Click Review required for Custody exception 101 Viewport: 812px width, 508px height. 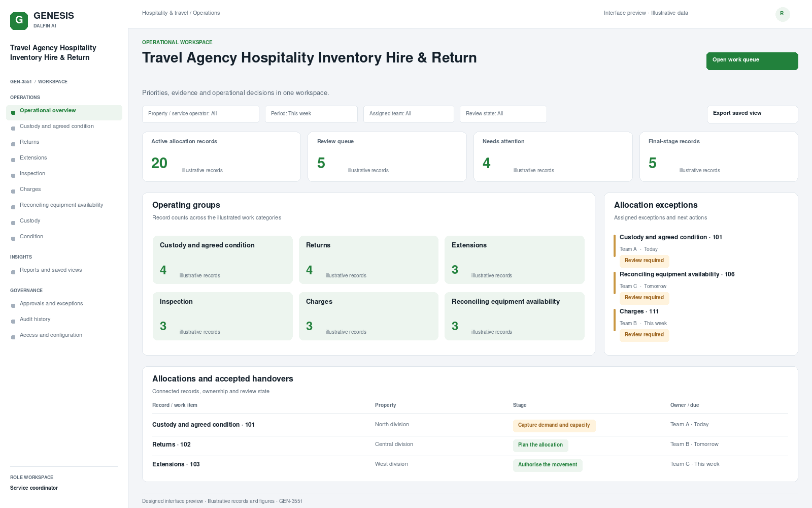[644, 261]
